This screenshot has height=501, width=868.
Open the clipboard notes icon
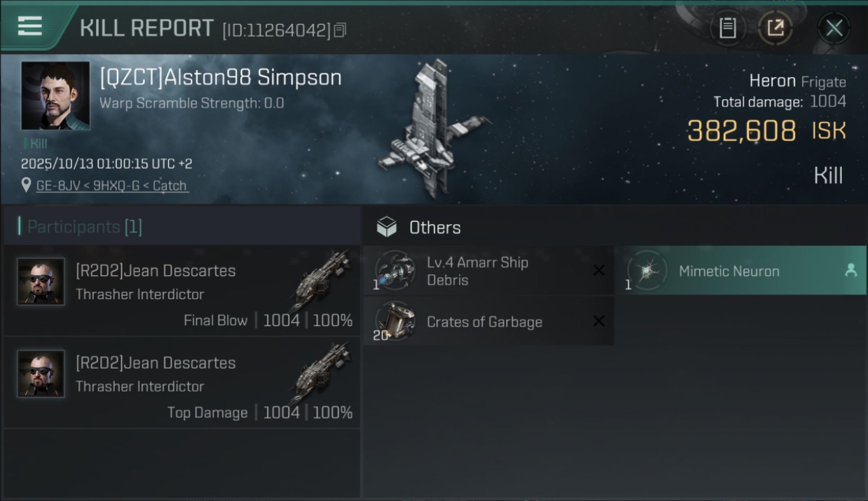(x=727, y=28)
